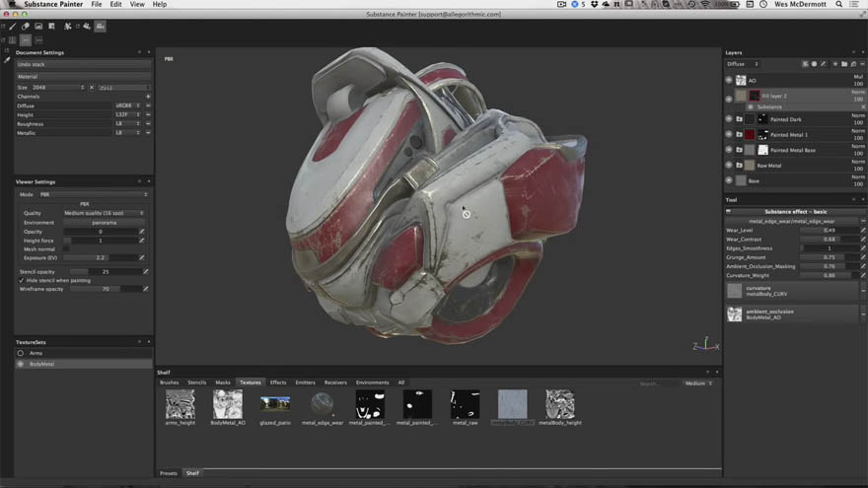Open Spotlight search in macOS menu bar

point(839,4)
